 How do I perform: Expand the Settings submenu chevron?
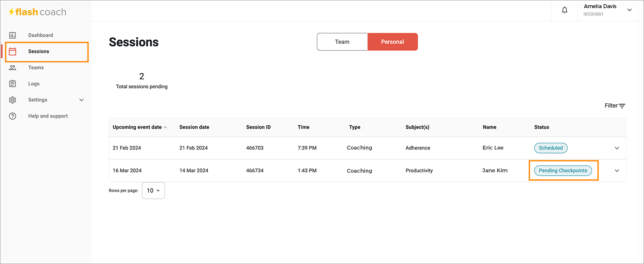(x=82, y=100)
